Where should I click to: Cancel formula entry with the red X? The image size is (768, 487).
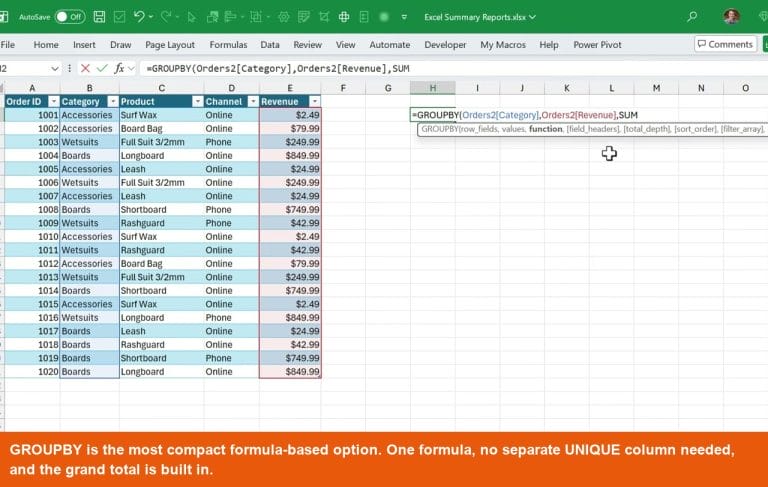[85, 69]
